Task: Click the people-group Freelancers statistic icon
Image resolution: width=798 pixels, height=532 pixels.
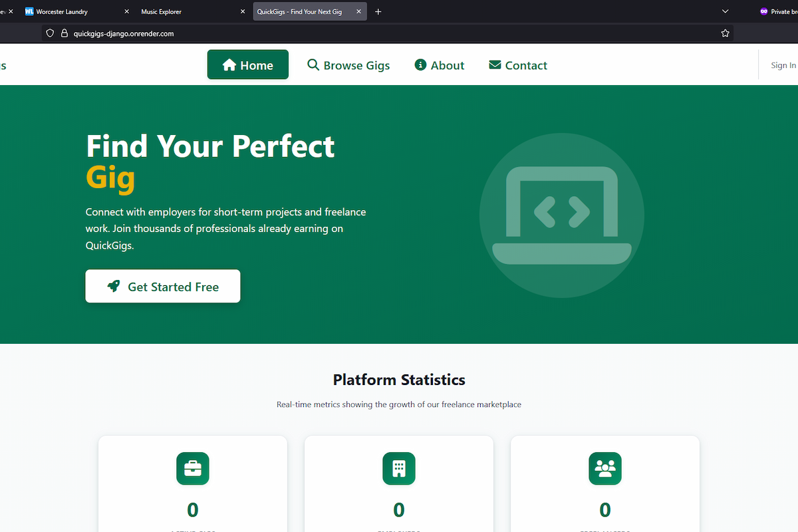Action: pos(604,468)
